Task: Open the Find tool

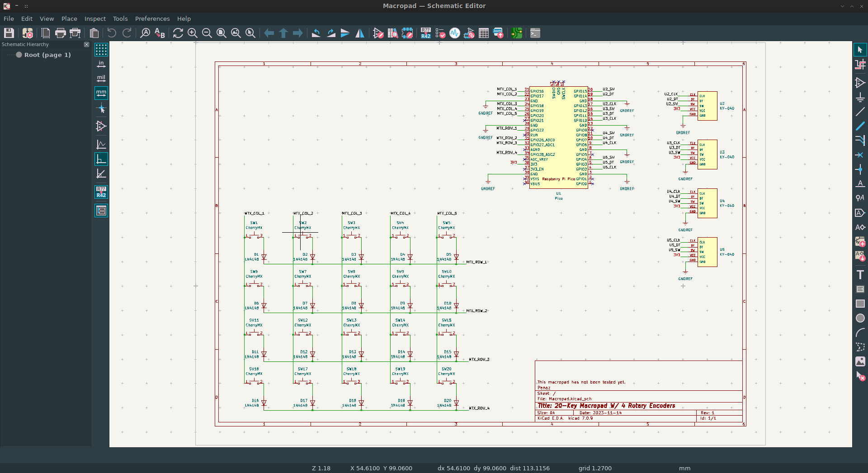Action: pyautogui.click(x=145, y=33)
